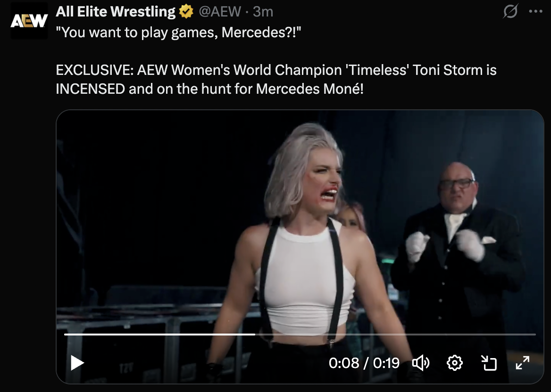551x392 pixels.
Task: Jump back on the played progress bar
Action: point(160,335)
